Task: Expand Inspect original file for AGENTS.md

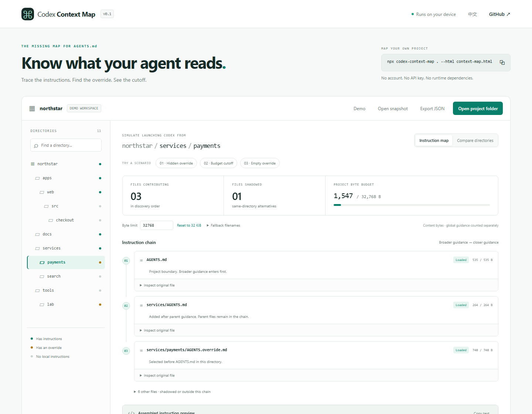Action: pyautogui.click(x=157, y=285)
